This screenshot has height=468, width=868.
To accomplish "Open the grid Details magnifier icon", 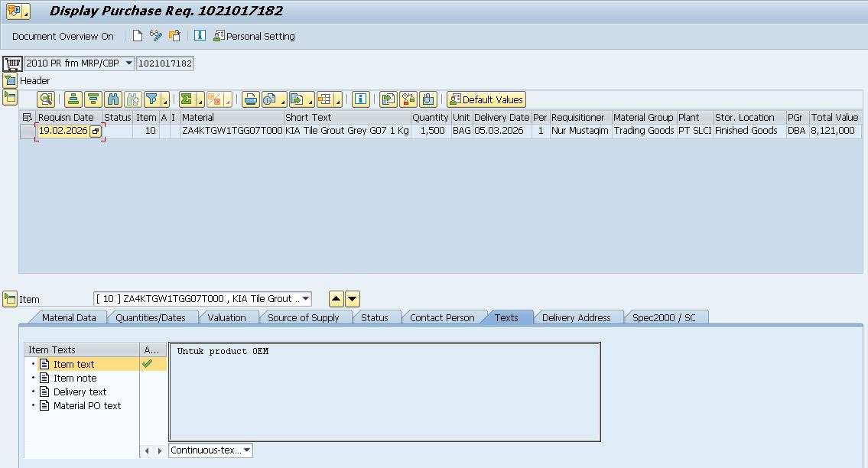I will [46, 99].
